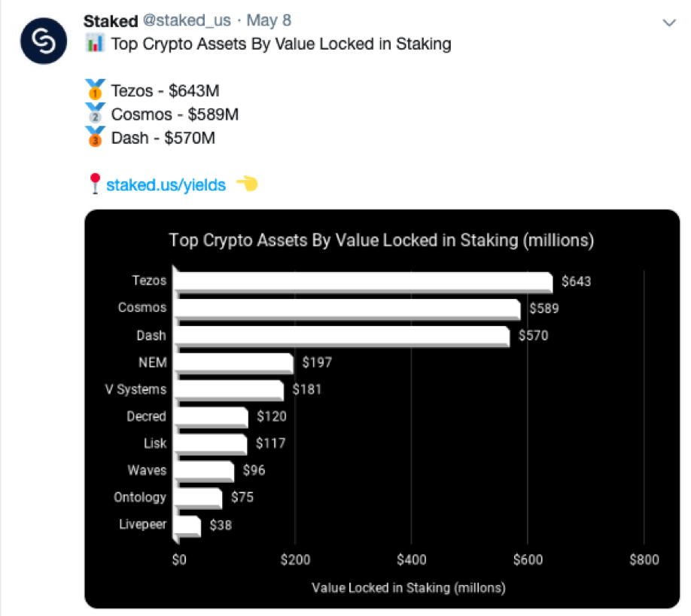This screenshot has width=691, height=616.
Task: Open the tweet options chevron menu
Action: (668, 23)
